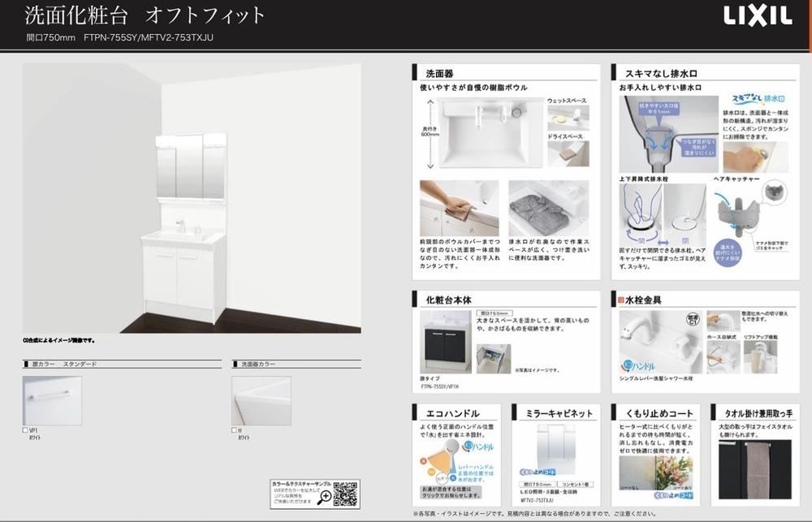Tick the VP1 ホワイト checkbox

(x=25, y=430)
